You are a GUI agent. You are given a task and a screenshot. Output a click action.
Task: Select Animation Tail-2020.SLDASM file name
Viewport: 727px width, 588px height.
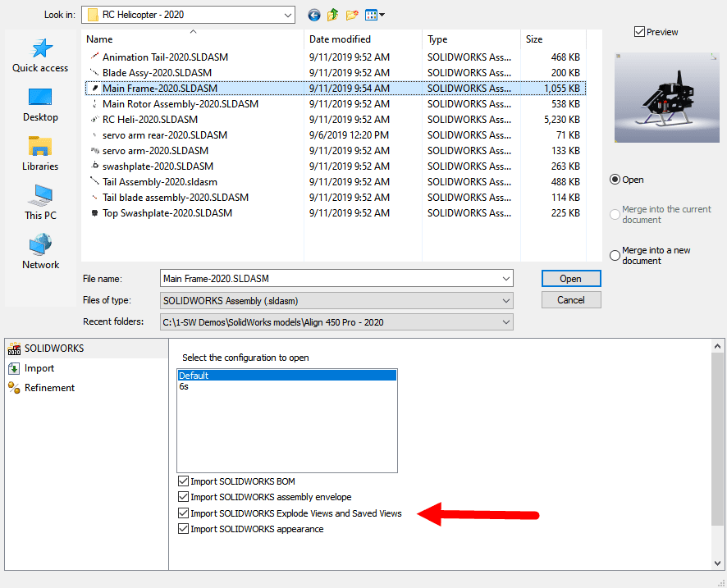pos(166,57)
